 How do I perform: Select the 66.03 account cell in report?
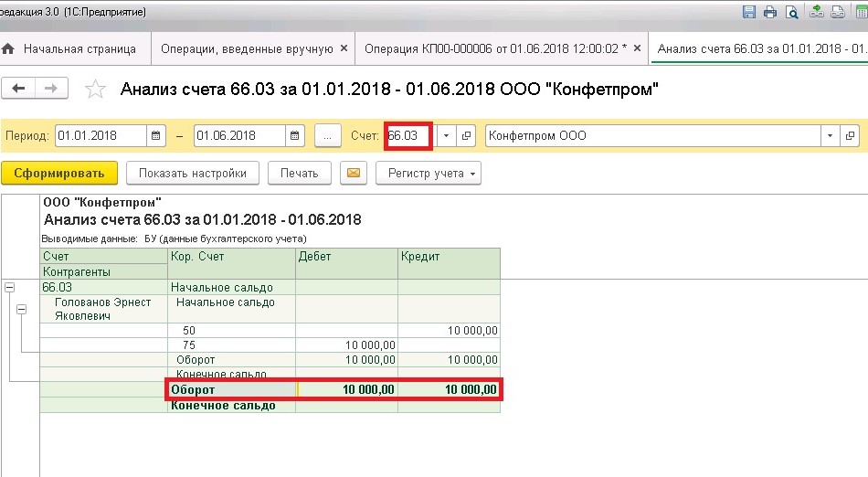[103, 287]
